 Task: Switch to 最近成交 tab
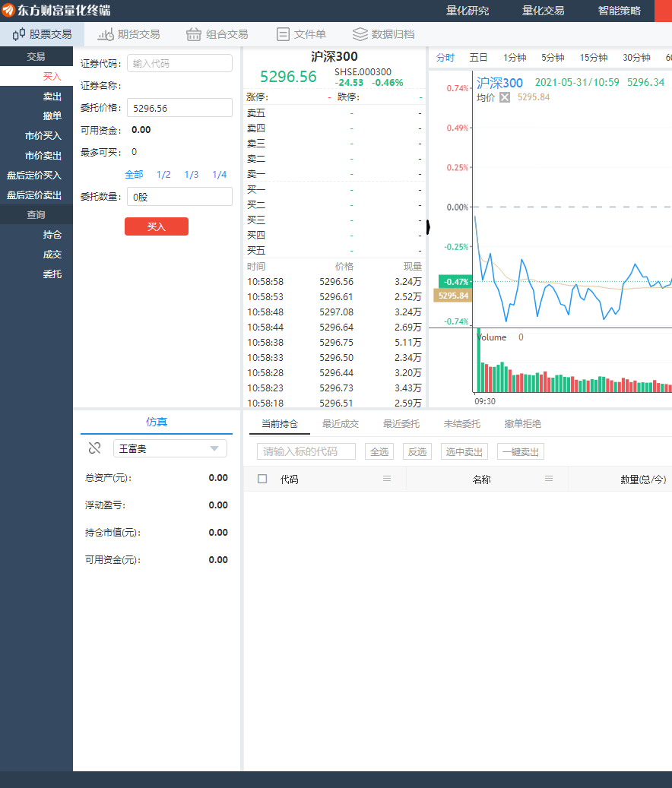[x=341, y=424]
